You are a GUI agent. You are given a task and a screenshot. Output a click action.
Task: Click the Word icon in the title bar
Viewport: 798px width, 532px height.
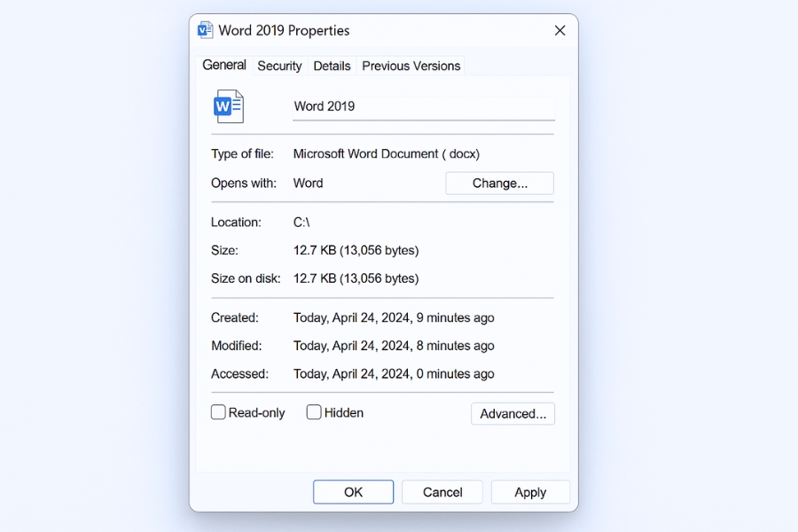coord(206,30)
